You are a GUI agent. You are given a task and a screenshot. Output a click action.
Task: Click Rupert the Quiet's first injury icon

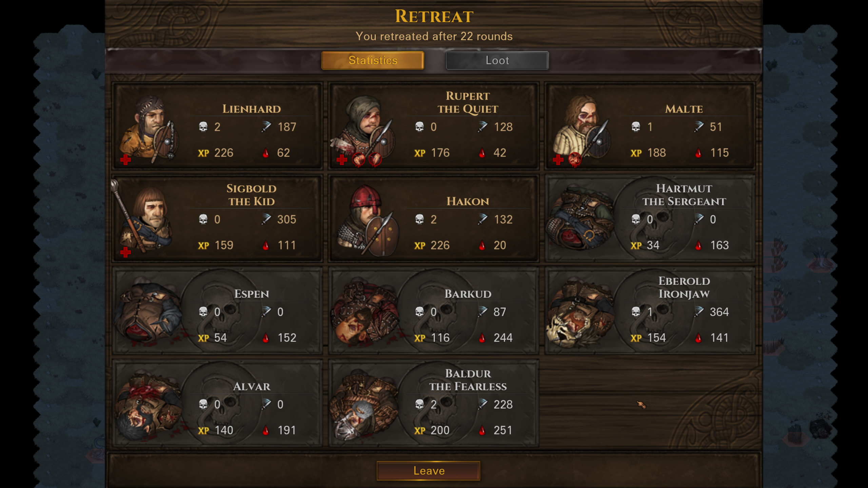358,159
